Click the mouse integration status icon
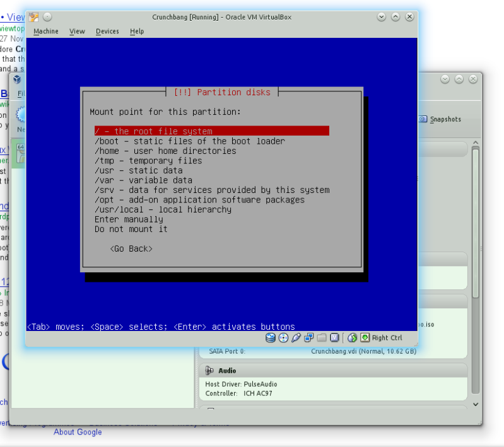This screenshot has height=447, width=504. [352, 338]
